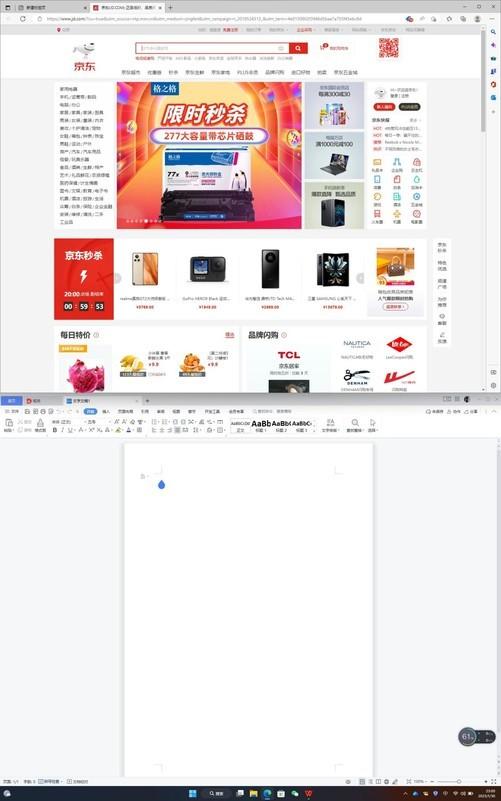Toggle italic formatting in WPS
This screenshot has width=501, height=801.
coord(62,431)
